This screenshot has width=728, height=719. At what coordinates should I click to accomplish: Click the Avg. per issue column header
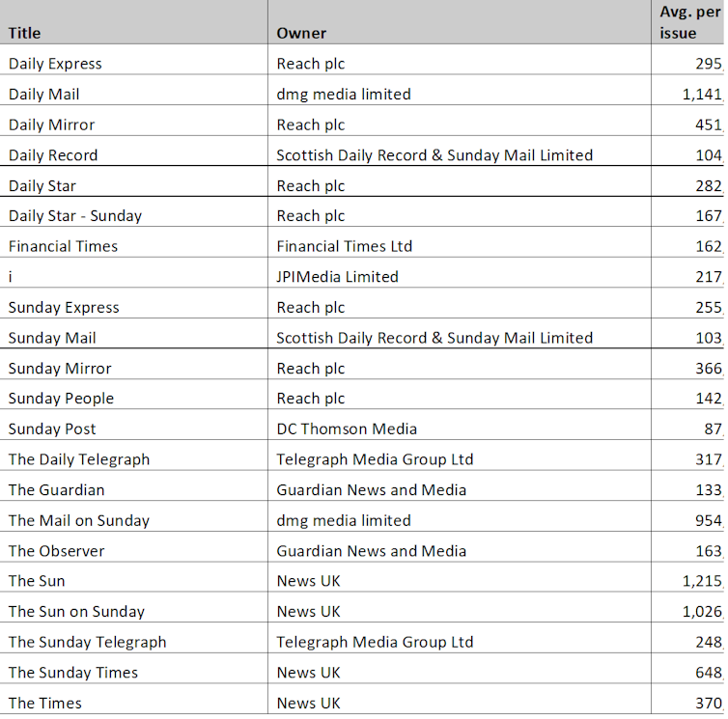point(689,22)
